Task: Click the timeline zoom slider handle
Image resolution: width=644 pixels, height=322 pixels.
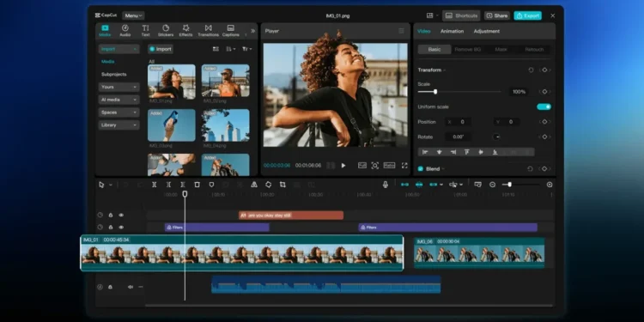Action: 509,185
